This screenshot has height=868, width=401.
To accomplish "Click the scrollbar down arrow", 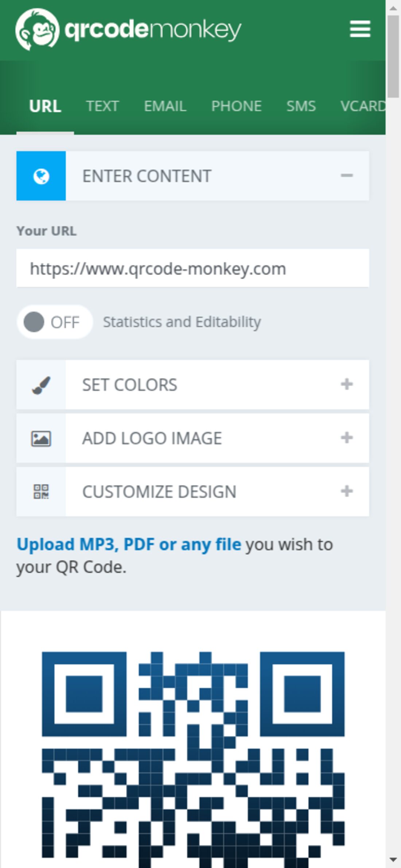I will (x=393, y=860).
